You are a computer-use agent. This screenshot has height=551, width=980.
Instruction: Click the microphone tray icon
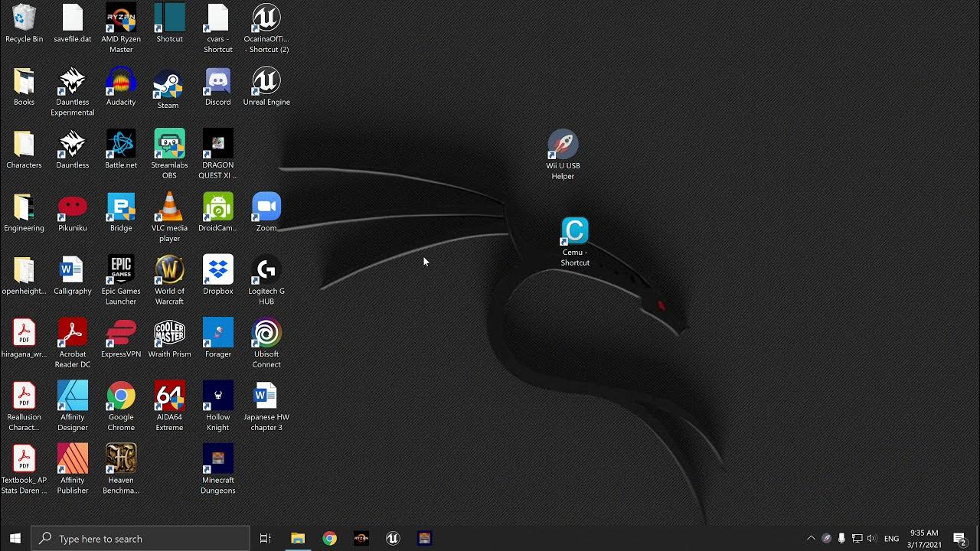tap(841, 539)
